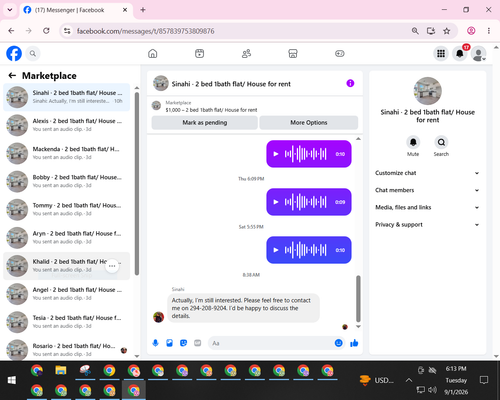This screenshot has width=500, height=400.
Task: Open the Rosario conversation
Action: pyautogui.click(x=67, y=350)
